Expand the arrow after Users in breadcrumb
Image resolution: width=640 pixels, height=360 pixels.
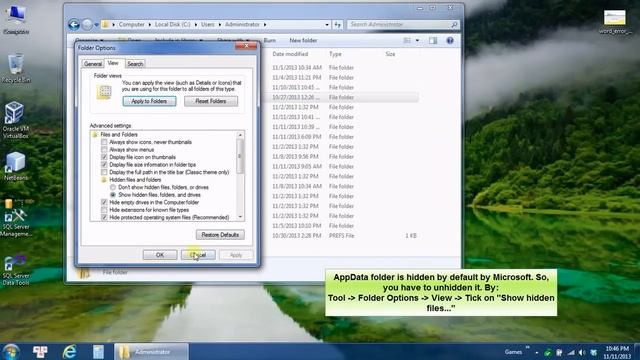tap(220, 24)
